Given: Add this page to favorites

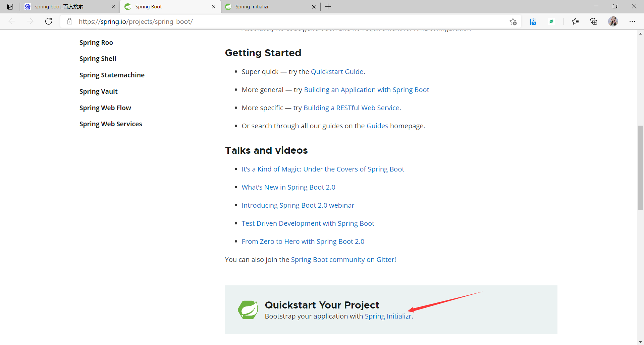Looking at the screenshot, I should [513, 21].
